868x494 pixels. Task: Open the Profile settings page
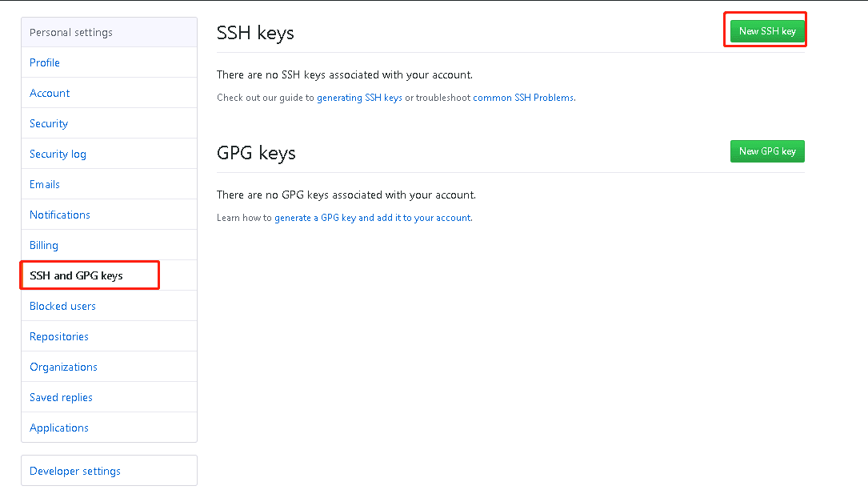click(x=44, y=62)
